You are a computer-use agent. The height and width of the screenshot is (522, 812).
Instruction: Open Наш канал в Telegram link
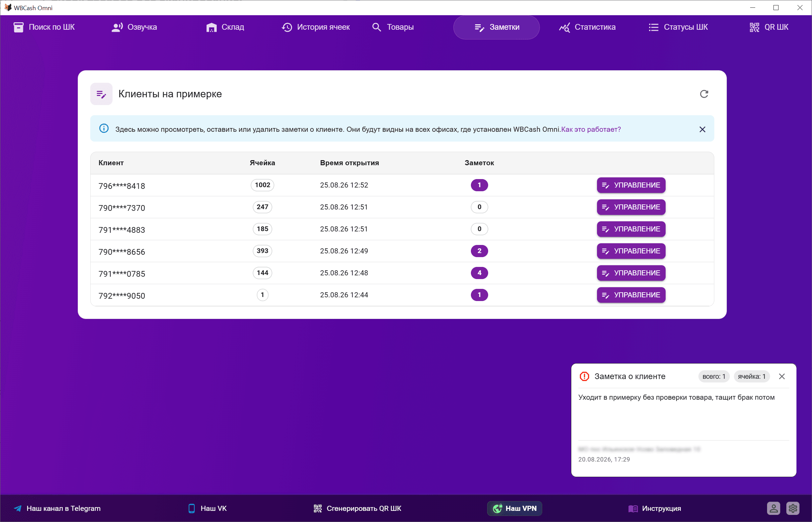[x=57, y=508]
